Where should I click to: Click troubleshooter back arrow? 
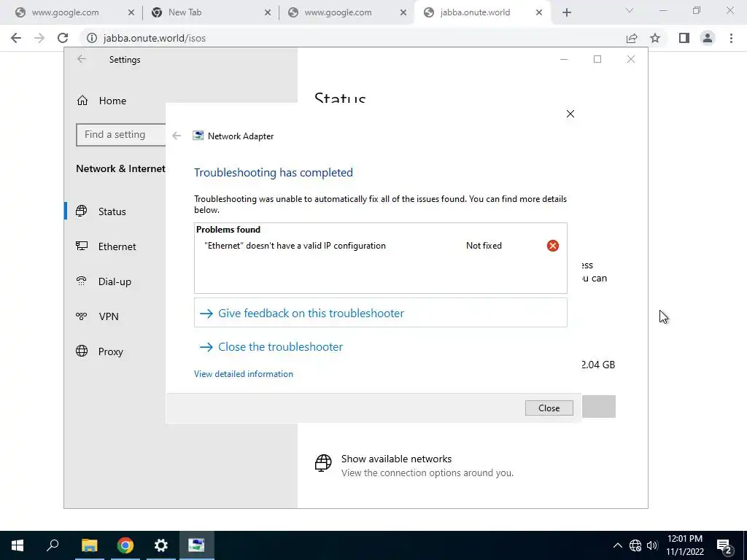click(x=177, y=136)
